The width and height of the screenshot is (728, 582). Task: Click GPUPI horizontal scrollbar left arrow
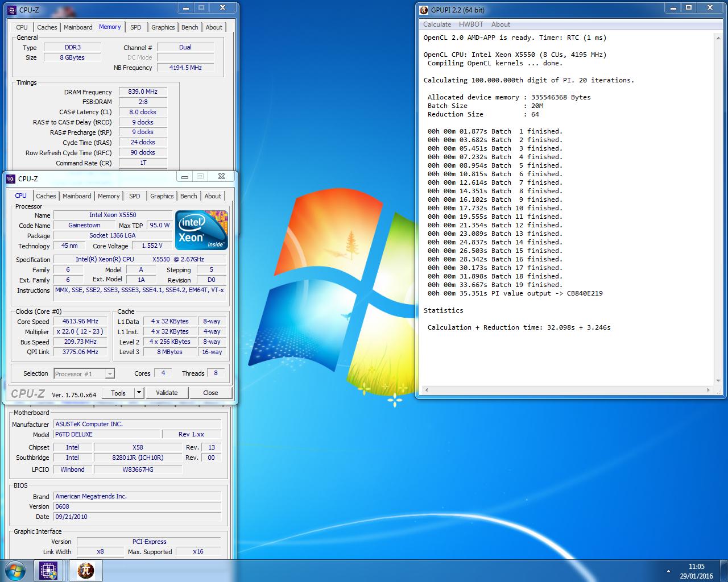[x=426, y=390]
